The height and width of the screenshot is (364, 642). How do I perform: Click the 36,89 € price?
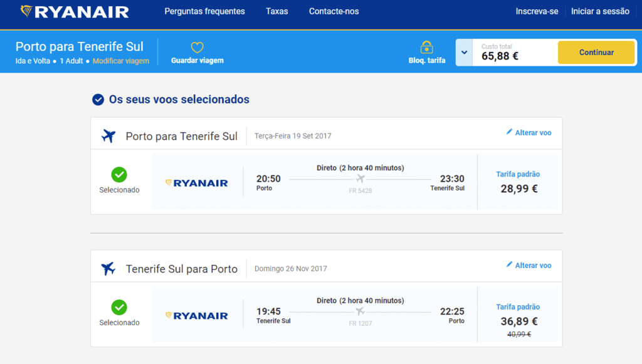pyautogui.click(x=518, y=321)
